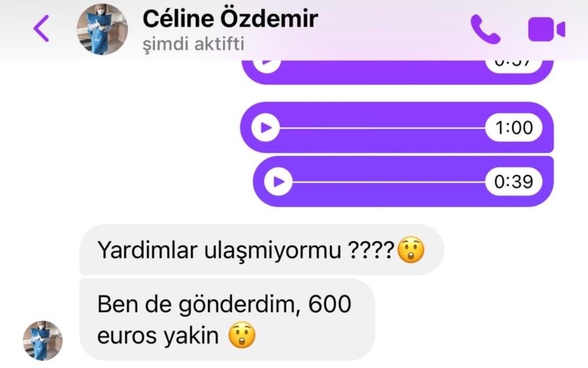Select the 'Yardimlar ulaşmiyormu ????' message bubble
The width and height of the screenshot is (588, 368).
coord(262,250)
